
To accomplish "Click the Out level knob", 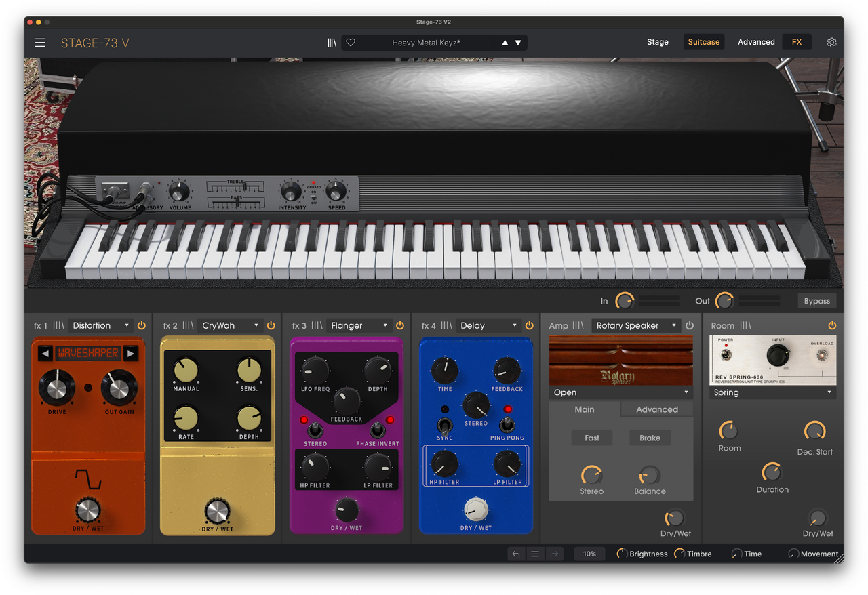I will coord(724,301).
